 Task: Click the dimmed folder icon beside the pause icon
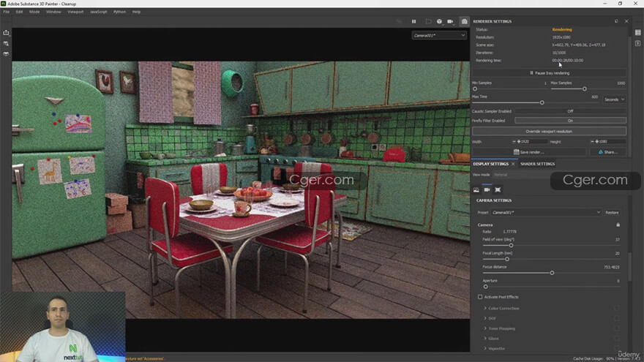428,21
